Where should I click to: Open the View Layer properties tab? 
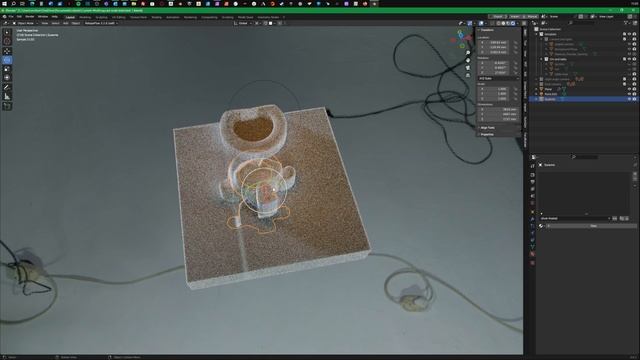click(x=532, y=189)
